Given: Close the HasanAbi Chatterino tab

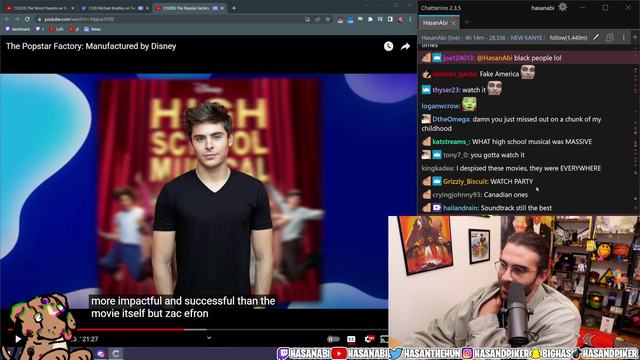Looking at the screenshot, I should click(453, 23).
